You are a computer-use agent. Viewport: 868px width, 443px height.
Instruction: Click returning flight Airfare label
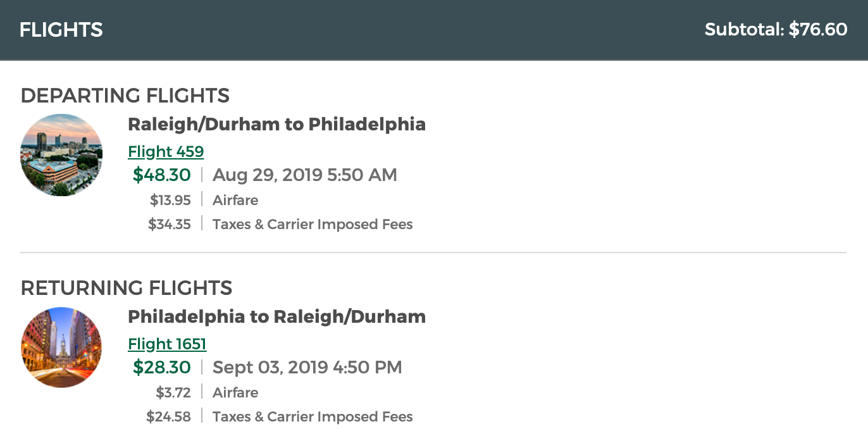click(235, 393)
